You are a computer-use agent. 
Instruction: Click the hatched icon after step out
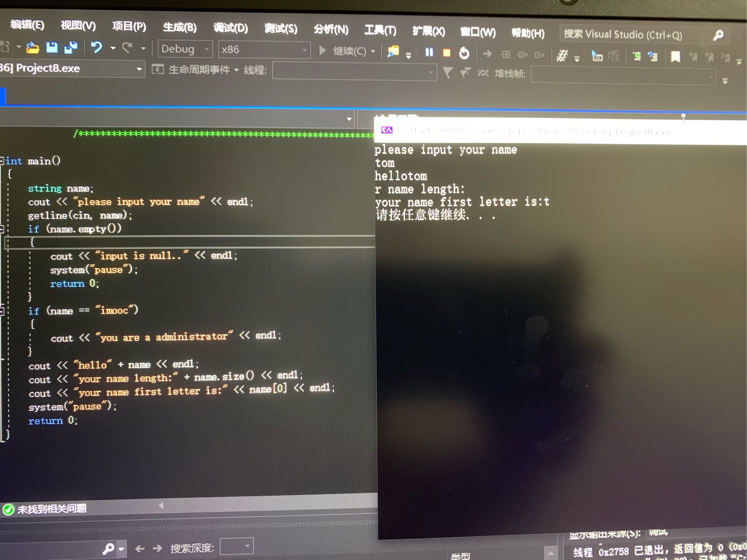pos(562,56)
